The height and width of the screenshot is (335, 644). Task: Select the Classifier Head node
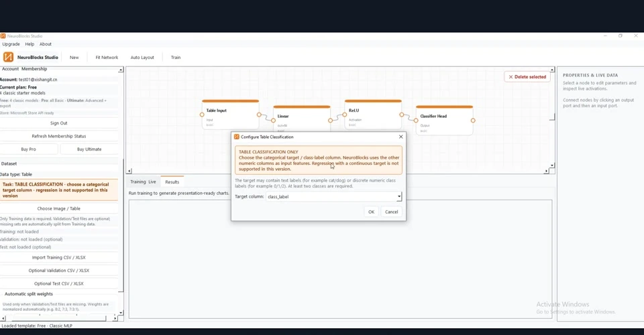coord(444,121)
